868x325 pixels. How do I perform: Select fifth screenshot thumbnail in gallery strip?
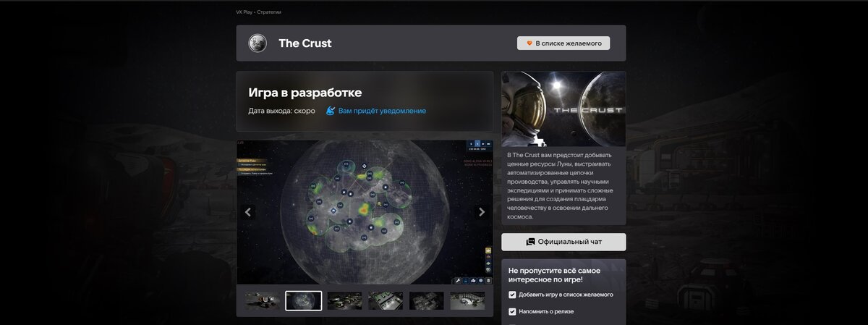tap(427, 301)
